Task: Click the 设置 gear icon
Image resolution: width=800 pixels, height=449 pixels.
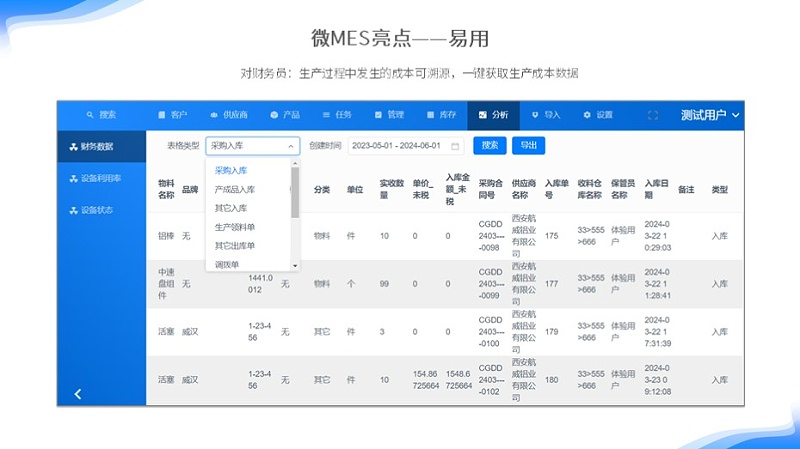Action: click(587, 115)
